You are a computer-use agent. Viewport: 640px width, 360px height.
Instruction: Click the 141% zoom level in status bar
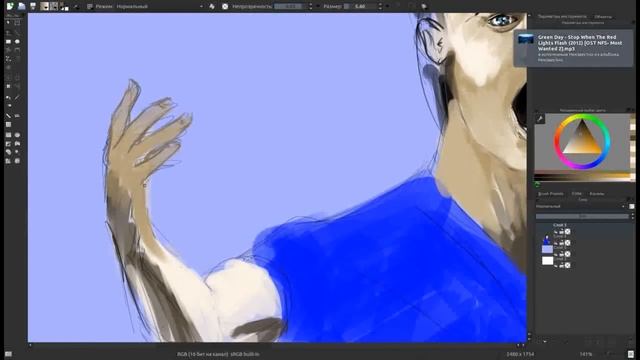pos(586,354)
